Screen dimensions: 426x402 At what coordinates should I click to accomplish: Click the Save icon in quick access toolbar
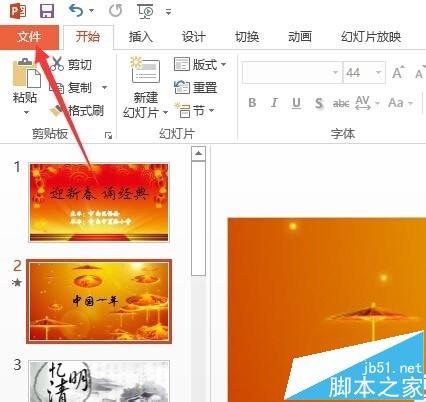47,11
